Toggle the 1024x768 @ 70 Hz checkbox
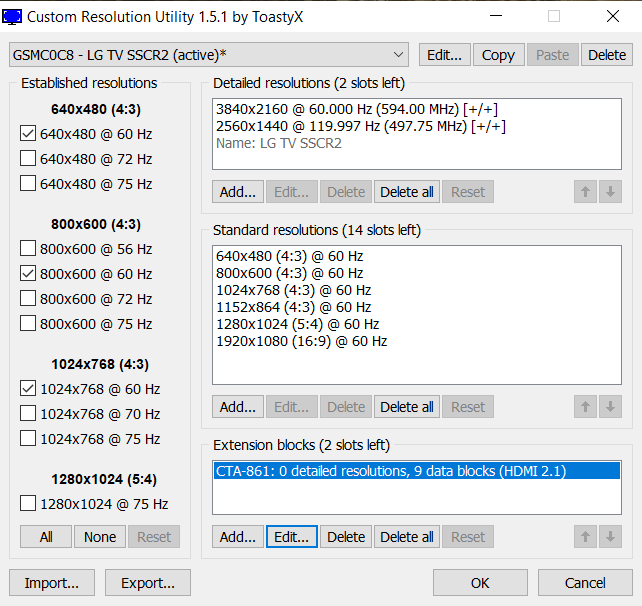This screenshot has height=606, width=642. point(28,414)
